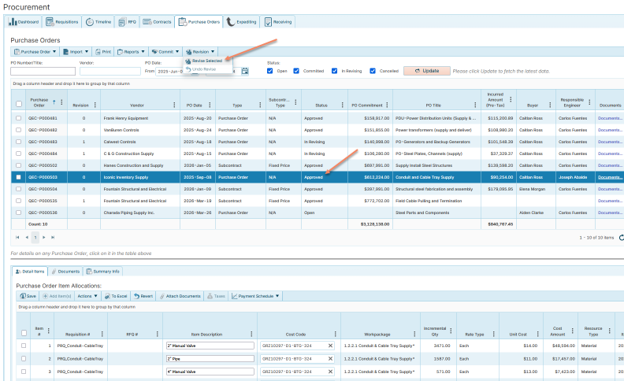
Task: Switch to the Requisitions tab
Action: (x=62, y=22)
